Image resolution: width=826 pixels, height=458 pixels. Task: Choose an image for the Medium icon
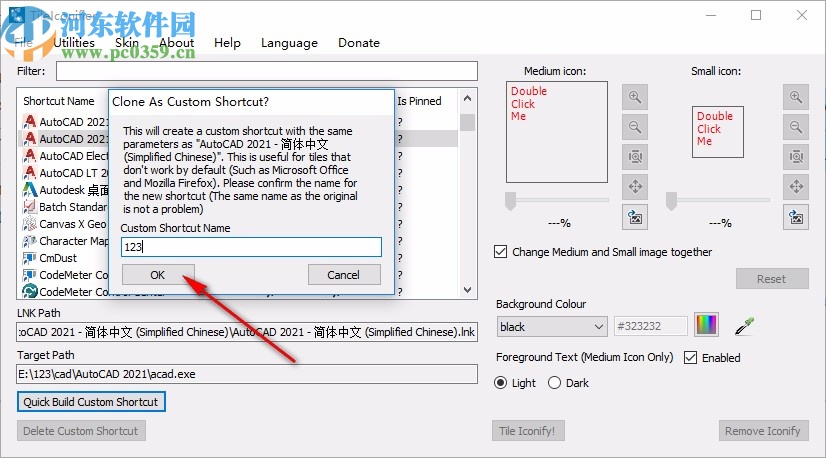point(635,217)
